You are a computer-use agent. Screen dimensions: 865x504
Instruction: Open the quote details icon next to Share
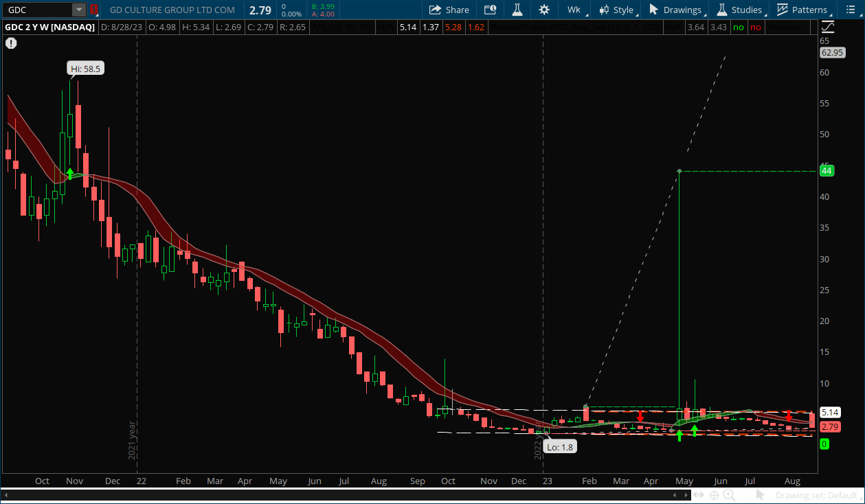click(490, 10)
